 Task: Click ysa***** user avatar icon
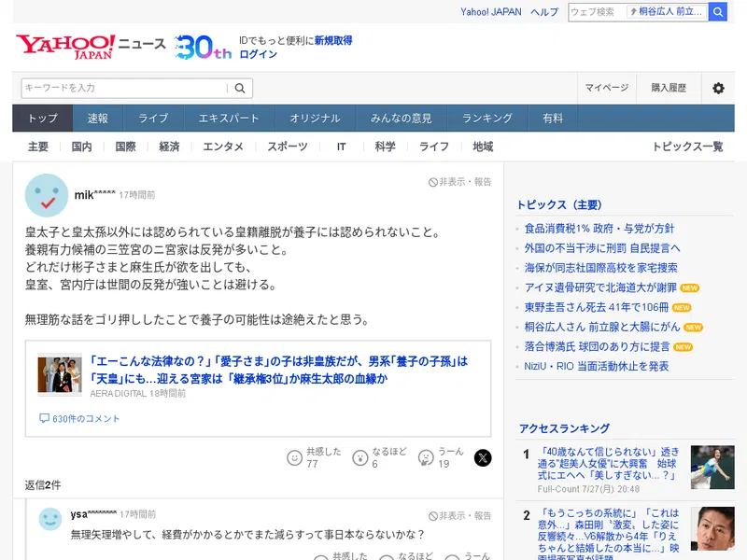(x=50, y=519)
